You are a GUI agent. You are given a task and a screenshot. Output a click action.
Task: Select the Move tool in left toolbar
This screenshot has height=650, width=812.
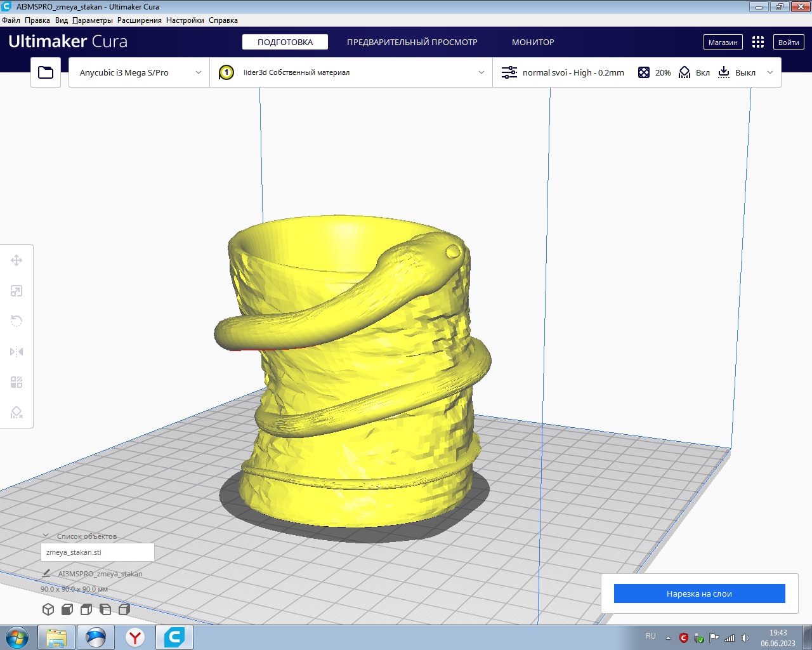(x=16, y=260)
